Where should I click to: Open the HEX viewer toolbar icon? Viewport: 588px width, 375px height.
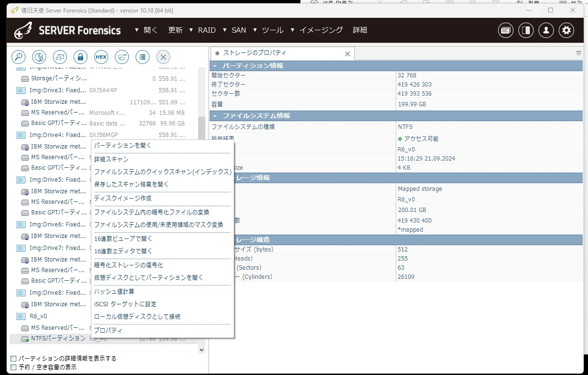coord(101,57)
